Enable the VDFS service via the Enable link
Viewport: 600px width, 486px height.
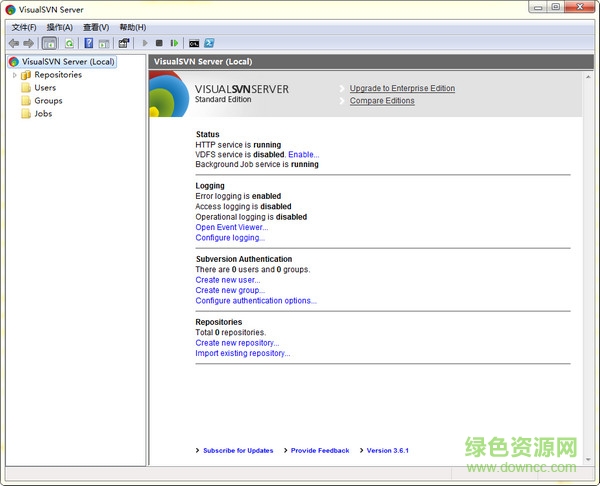tap(303, 155)
